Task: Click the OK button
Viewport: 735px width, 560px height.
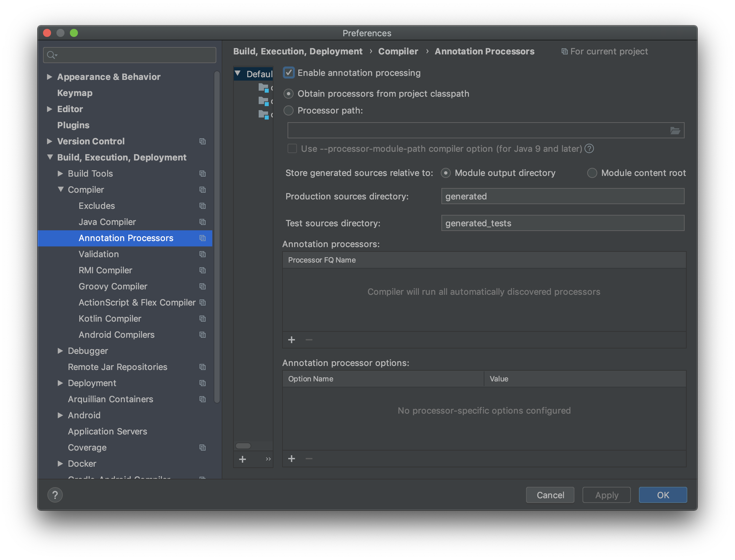Action: pyautogui.click(x=663, y=495)
